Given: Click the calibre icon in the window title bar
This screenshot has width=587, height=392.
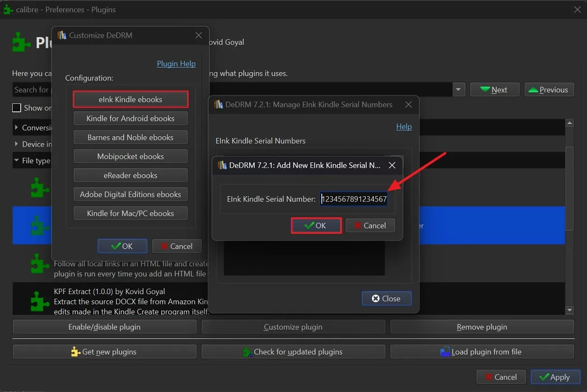Looking at the screenshot, I should pos(8,9).
